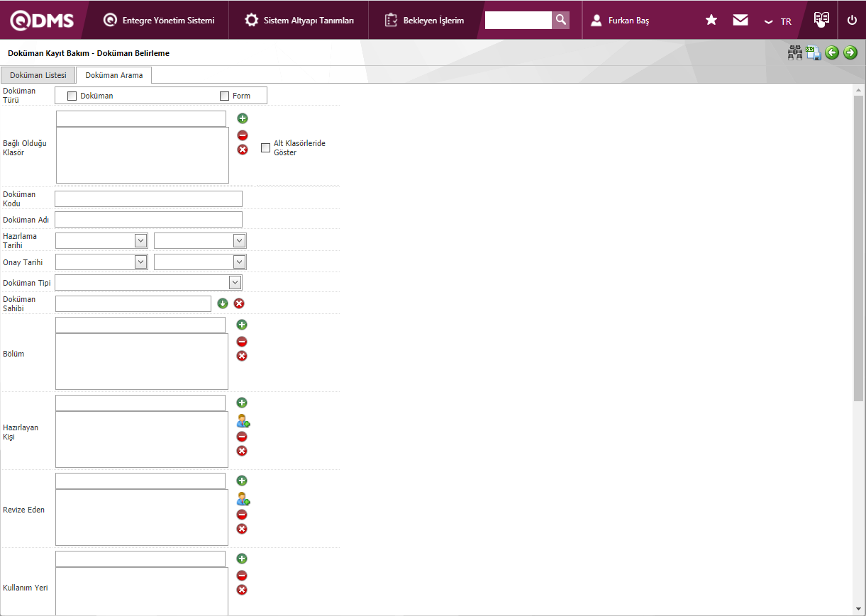
Task: Open Sistem Altyapı Tanımları menu
Action: click(x=299, y=21)
